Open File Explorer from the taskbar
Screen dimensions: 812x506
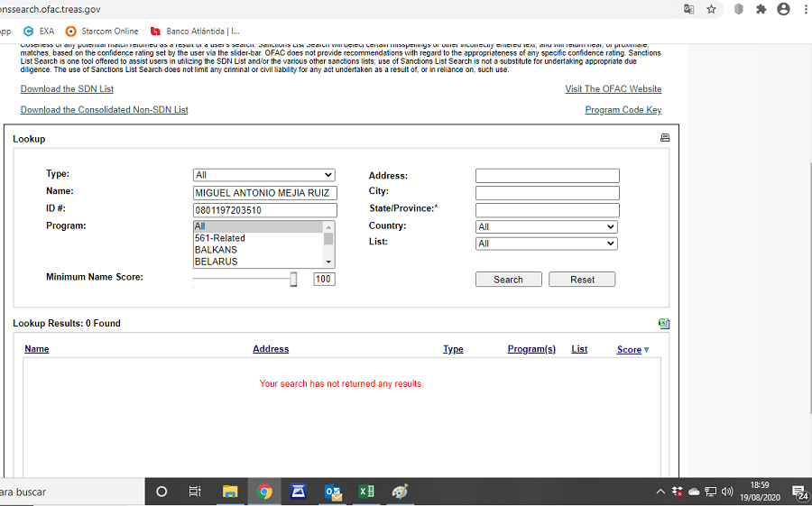click(x=230, y=492)
